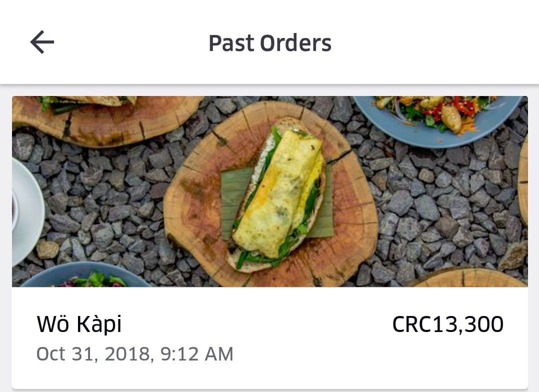Viewport: 539px width, 392px height.
Task: Open the Wö Kàpi order photo
Action: pyautogui.click(x=270, y=191)
